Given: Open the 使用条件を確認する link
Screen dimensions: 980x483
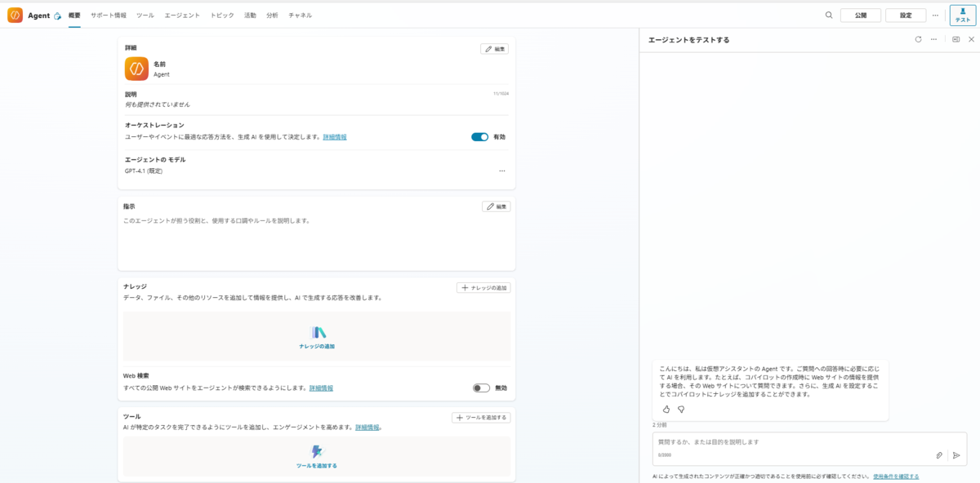Looking at the screenshot, I should coord(896,476).
